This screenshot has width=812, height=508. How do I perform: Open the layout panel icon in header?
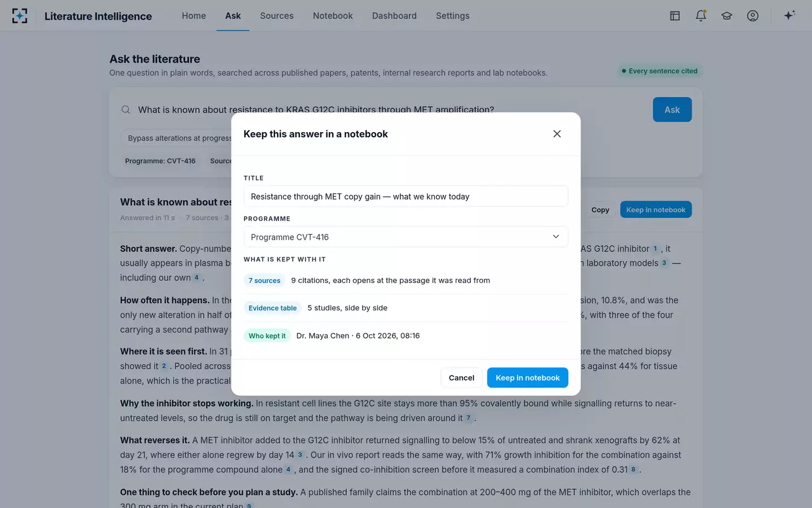675,16
